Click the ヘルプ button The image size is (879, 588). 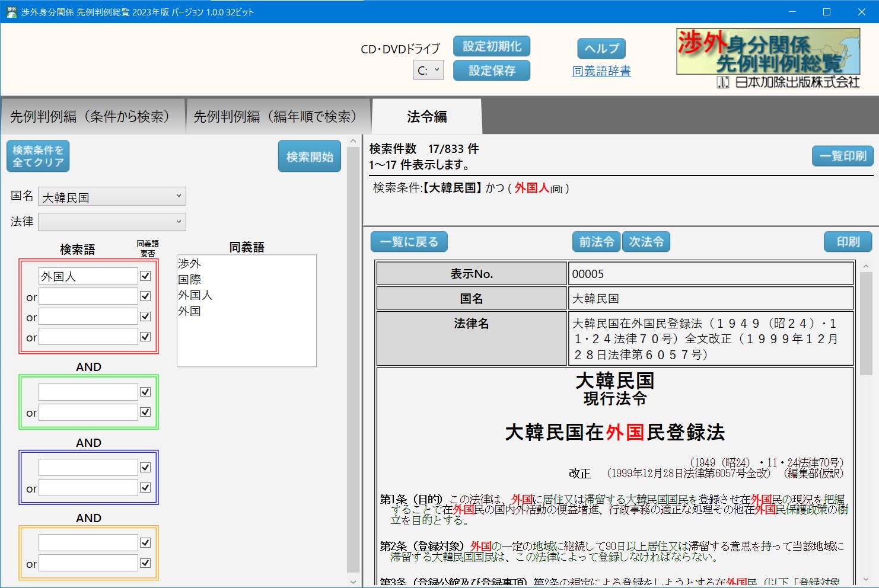601,49
